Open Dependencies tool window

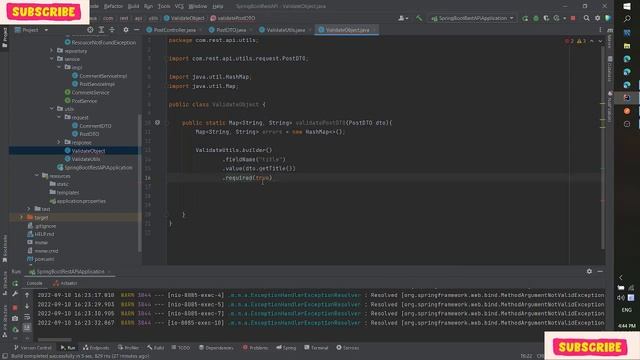[216, 348]
